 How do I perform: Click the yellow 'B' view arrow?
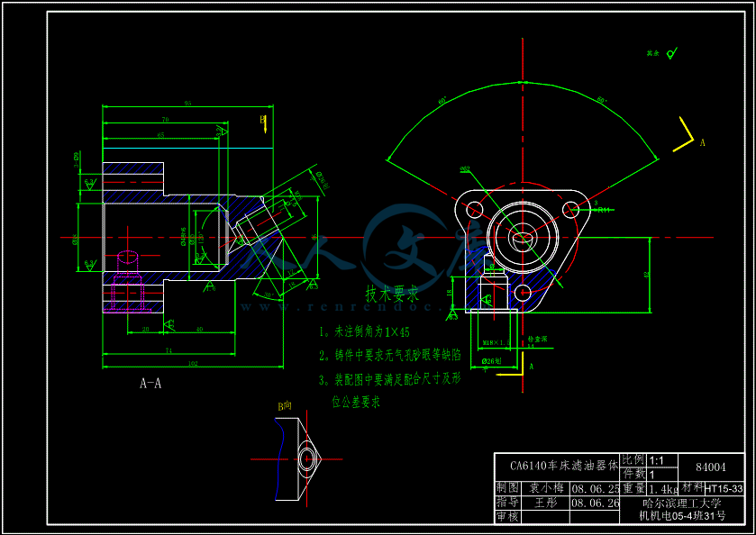(x=263, y=124)
